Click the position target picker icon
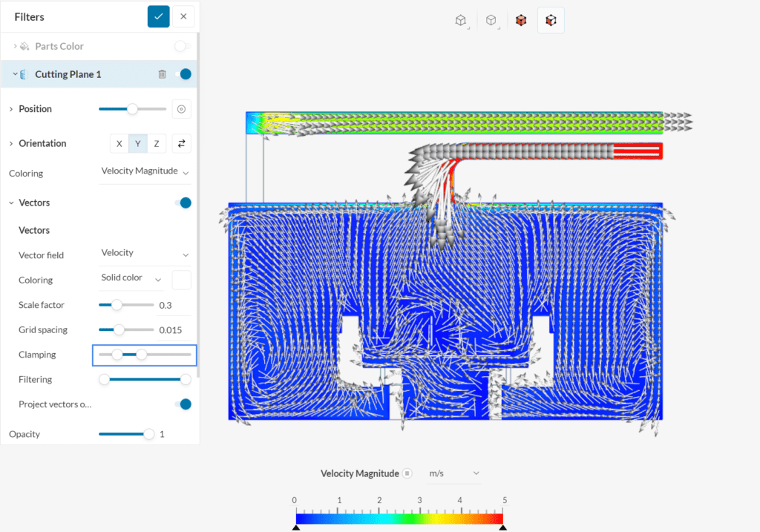 [x=181, y=109]
